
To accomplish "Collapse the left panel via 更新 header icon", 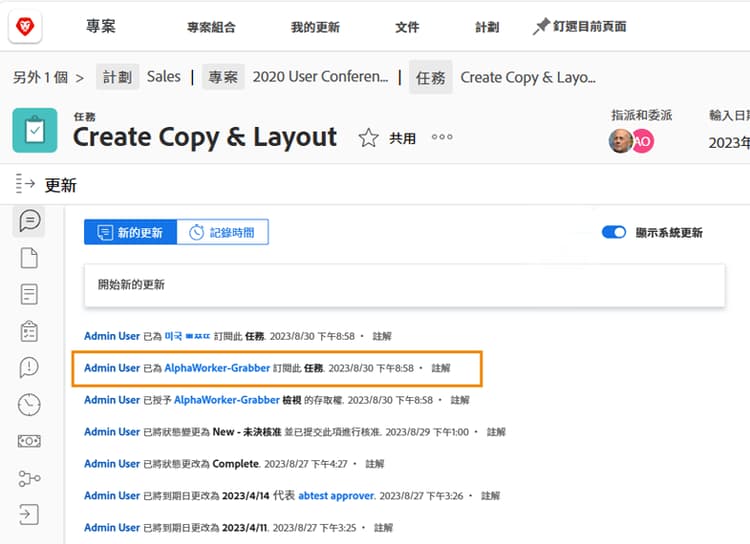I will coord(25,184).
